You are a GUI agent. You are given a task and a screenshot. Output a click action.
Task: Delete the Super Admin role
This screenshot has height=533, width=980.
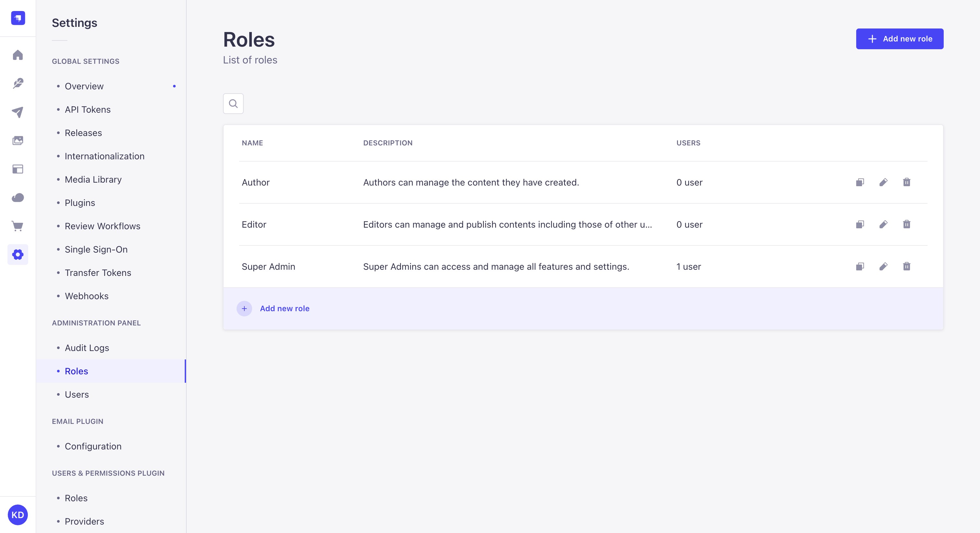(x=906, y=266)
